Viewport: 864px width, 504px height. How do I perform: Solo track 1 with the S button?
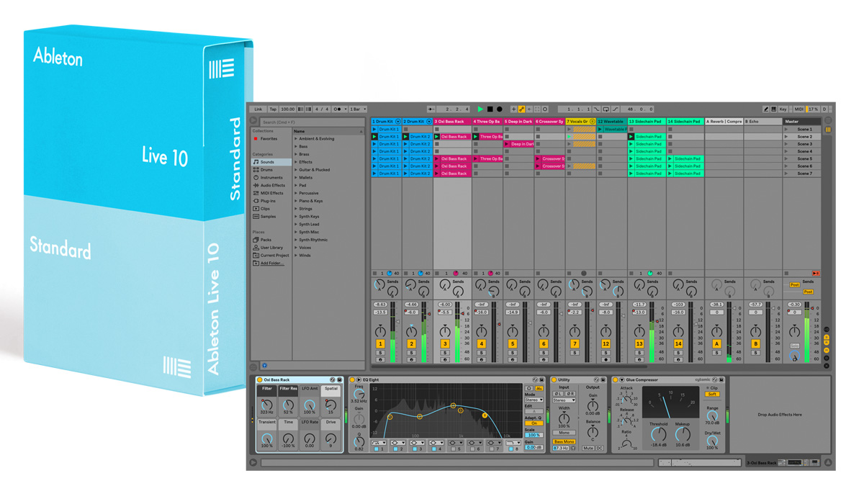click(x=380, y=353)
